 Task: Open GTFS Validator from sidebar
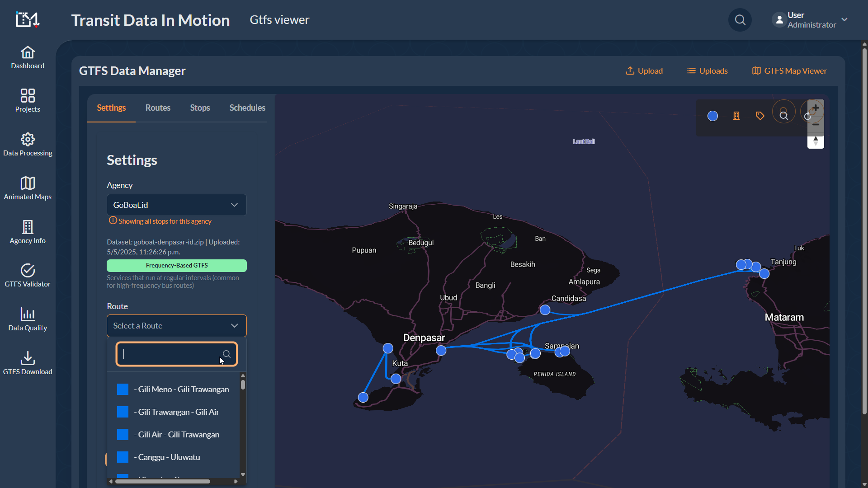[28, 275]
